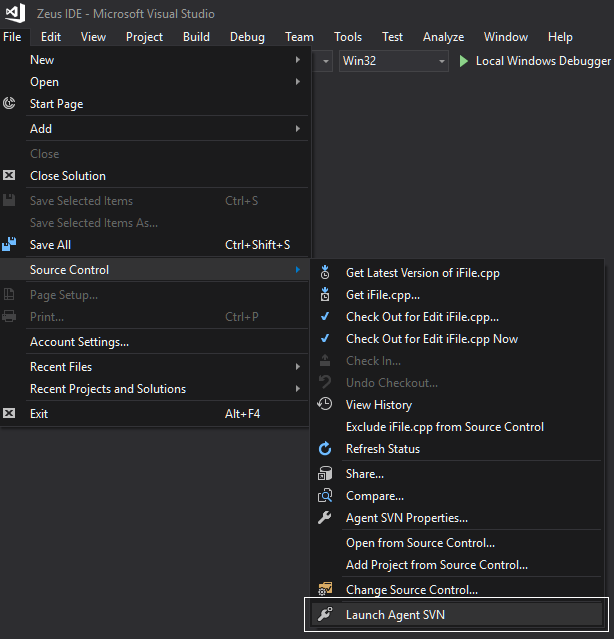Click the Close Solution icon
This screenshot has height=639, width=614.
click(x=9, y=175)
